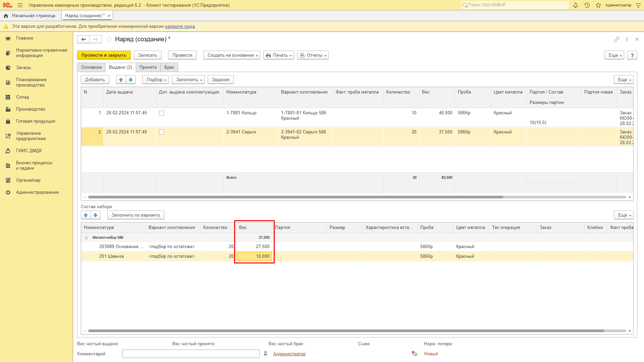Open Еще dropdown above Выдано table
The image size is (644, 362).
624,79
